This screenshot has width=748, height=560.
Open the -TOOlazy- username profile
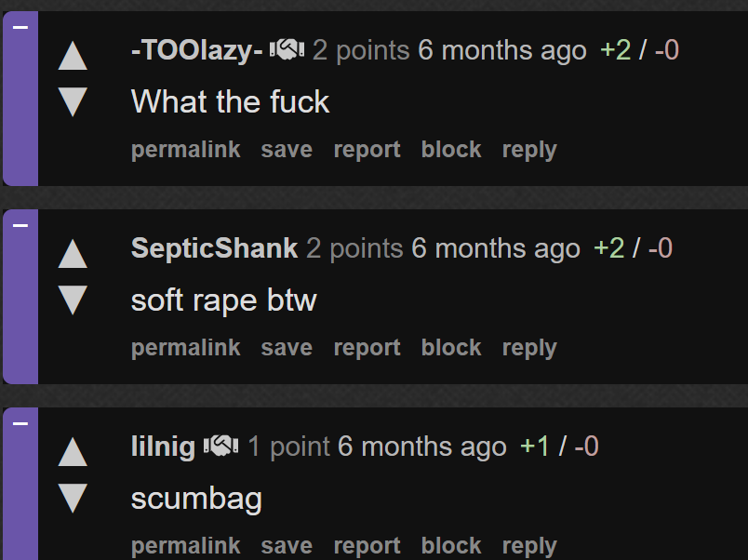point(197,50)
